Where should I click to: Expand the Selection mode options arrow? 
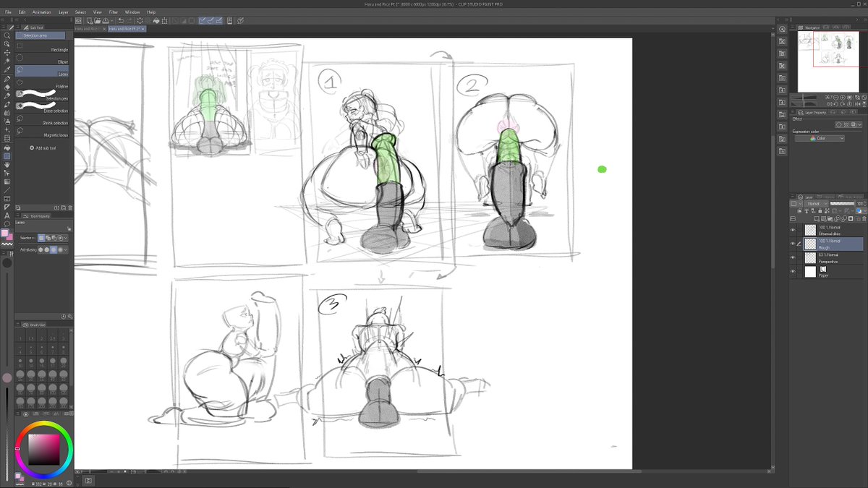coord(66,238)
